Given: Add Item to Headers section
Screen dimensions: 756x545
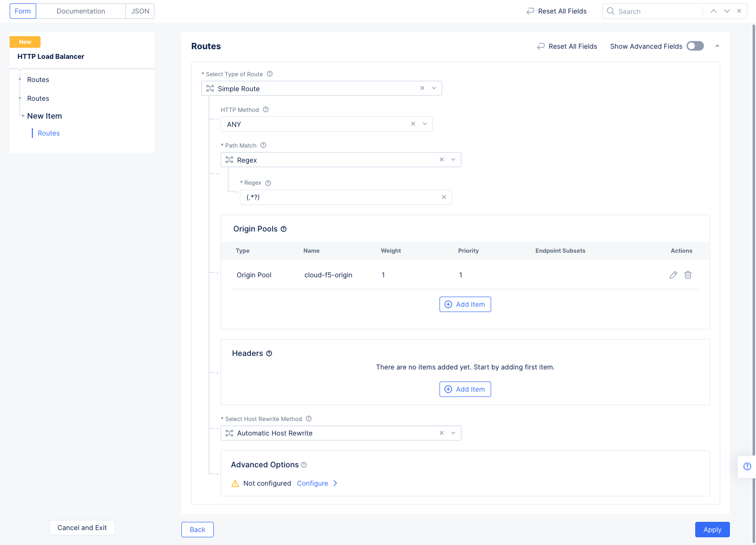Looking at the screenshot, I should point(465,389).
